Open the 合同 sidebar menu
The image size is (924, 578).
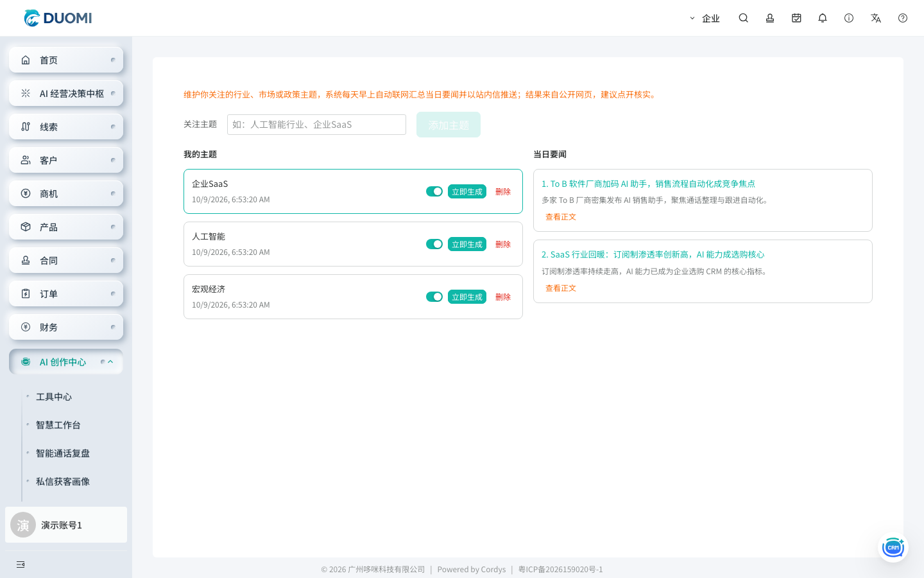66,260
